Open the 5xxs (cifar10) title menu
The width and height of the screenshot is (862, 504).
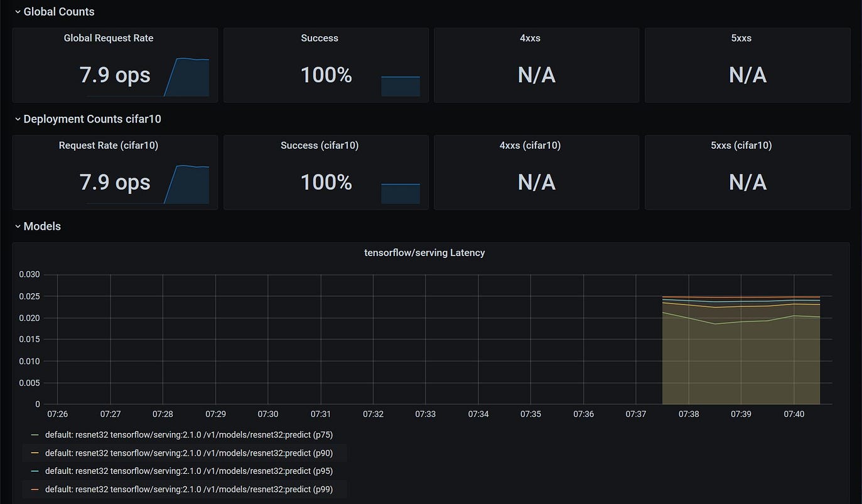741,146
